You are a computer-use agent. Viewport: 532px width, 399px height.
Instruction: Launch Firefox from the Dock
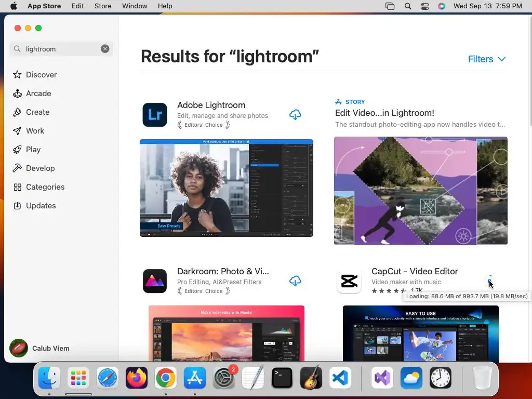click(x=137, y=378)
